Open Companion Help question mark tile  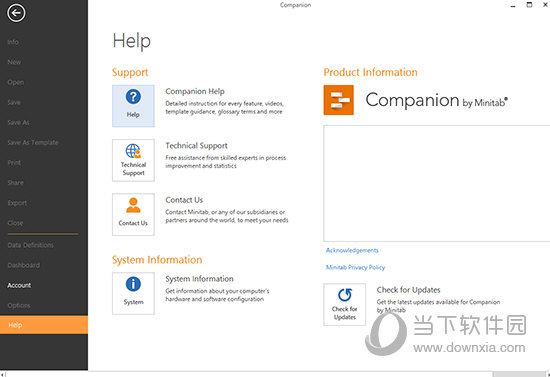(133, 106)
